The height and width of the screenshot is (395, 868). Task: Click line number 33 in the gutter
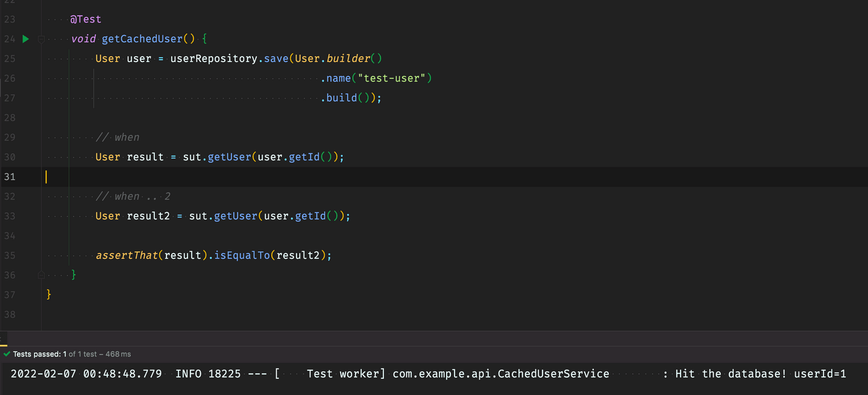click(10, 216)
